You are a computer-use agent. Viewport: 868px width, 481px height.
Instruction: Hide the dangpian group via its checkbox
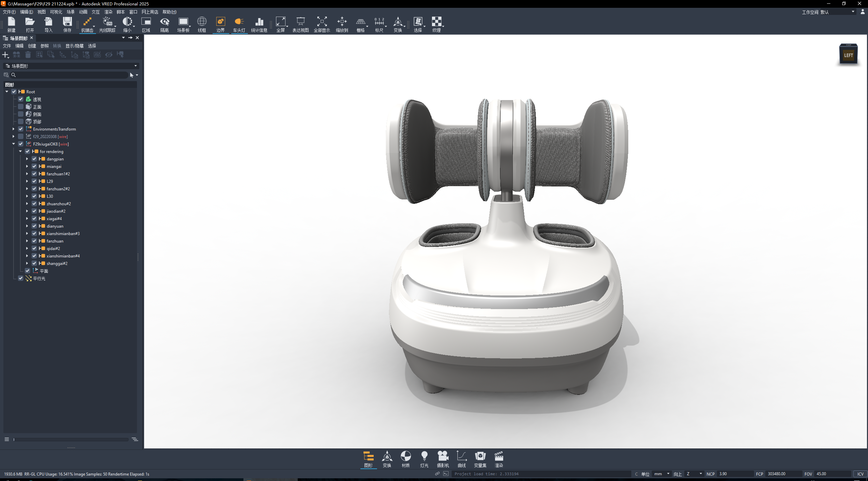pyautogui.click(x=34, y=159)
